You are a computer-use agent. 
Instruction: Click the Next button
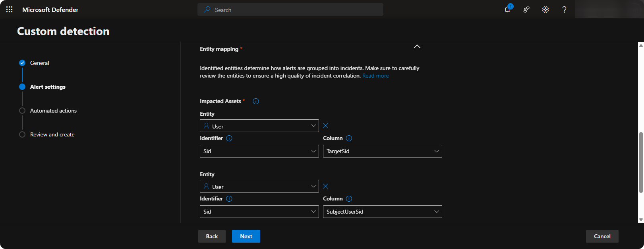tap(246, 236)
